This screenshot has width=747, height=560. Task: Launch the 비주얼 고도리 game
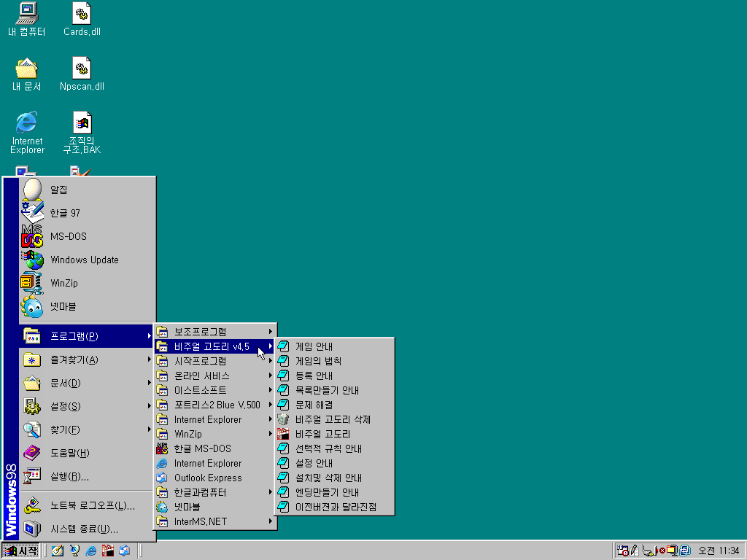334,434
